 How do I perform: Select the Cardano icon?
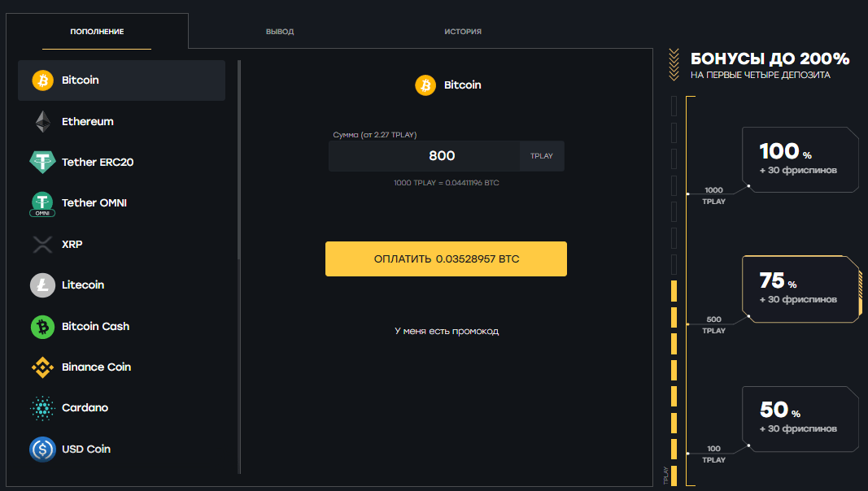42,408
